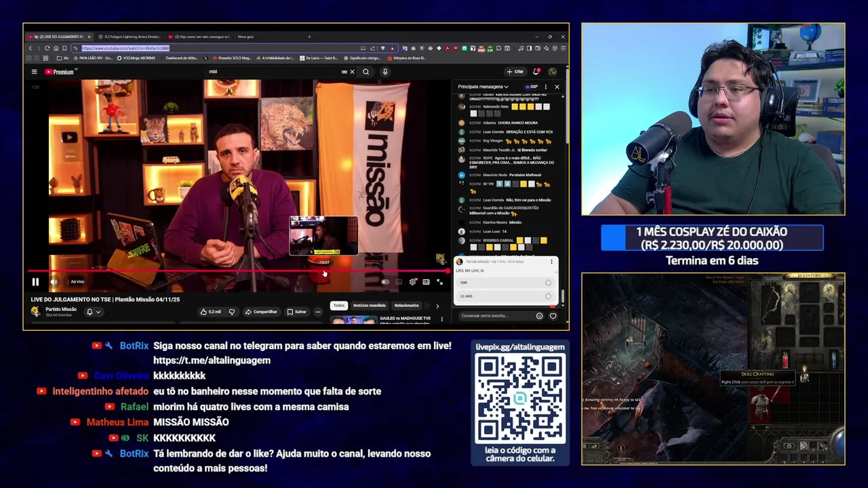This screenshot has height=488, width=868.
Task: Mute the video volume speaker icon
Action: pyautogui.click(x=54, y=282)
